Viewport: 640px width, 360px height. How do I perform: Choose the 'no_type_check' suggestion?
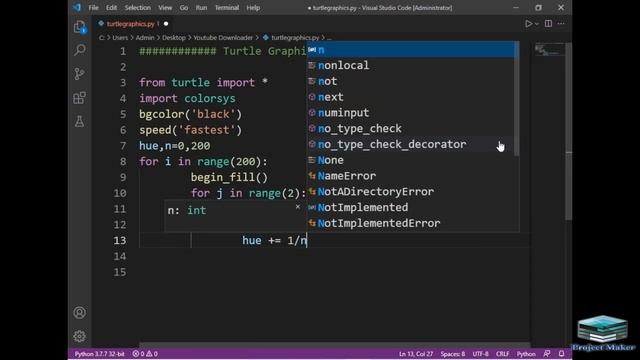[x=410, y=129]
